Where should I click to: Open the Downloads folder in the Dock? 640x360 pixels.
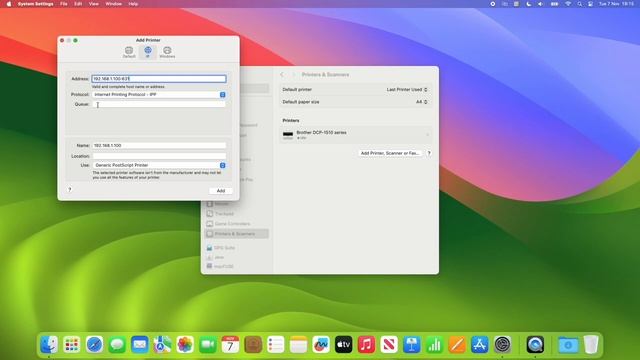tap(568, 344)
